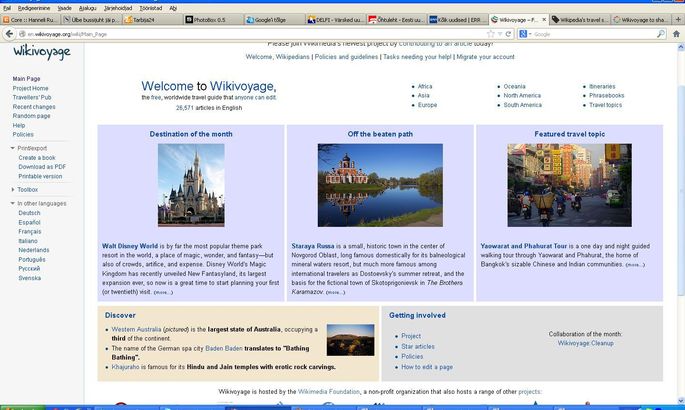Collapse the In other languages section

point(13,203)
